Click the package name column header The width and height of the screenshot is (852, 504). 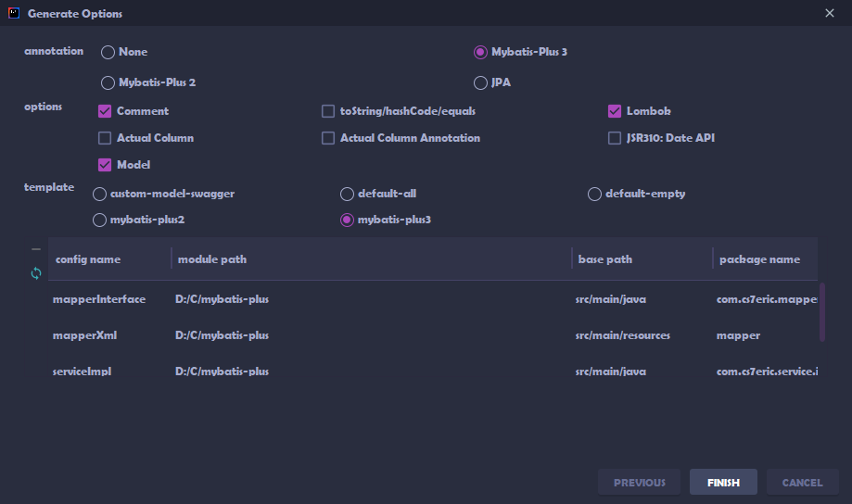(766, 259)
